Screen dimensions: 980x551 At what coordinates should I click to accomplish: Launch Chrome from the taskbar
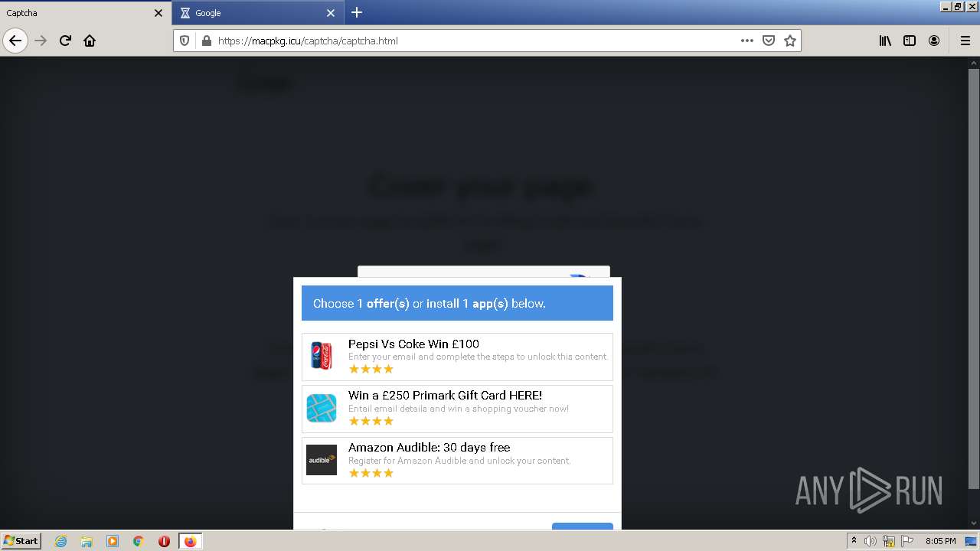point(139,541)
